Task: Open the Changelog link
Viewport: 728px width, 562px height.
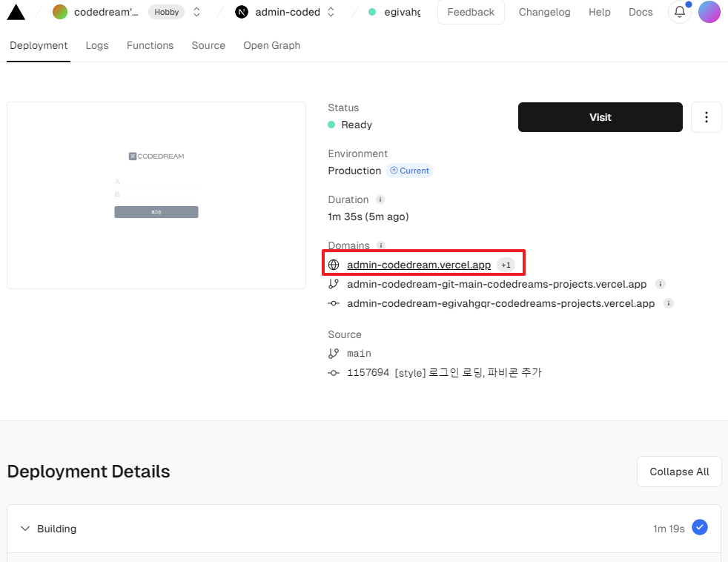Action: [x=544, y=12]
